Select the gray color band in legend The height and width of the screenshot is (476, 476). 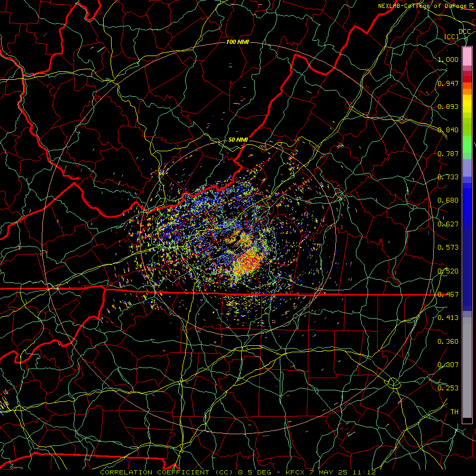467,368
